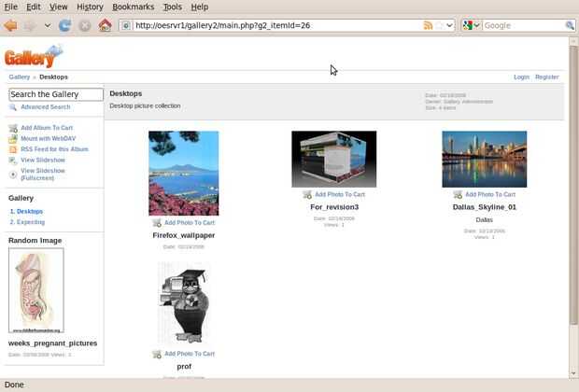This screenshot has width=579, height=392.
Task: Open the File menu
Action: [10, 7]
